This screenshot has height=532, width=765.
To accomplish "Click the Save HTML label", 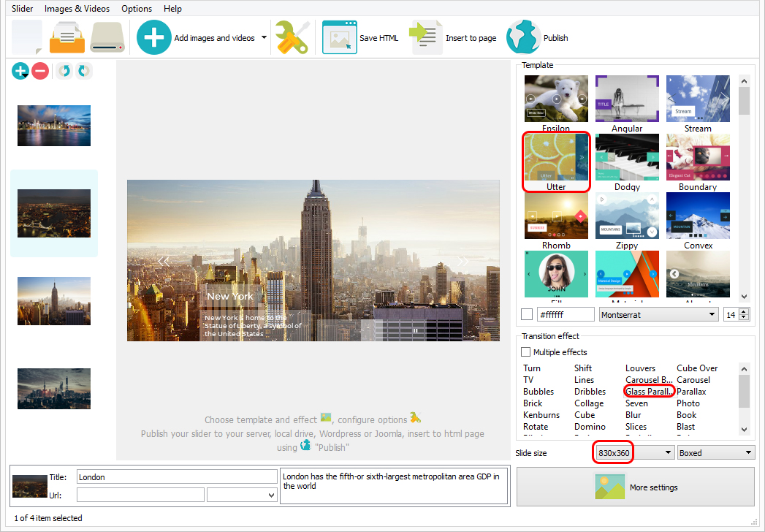I will [x=379, y=38].
